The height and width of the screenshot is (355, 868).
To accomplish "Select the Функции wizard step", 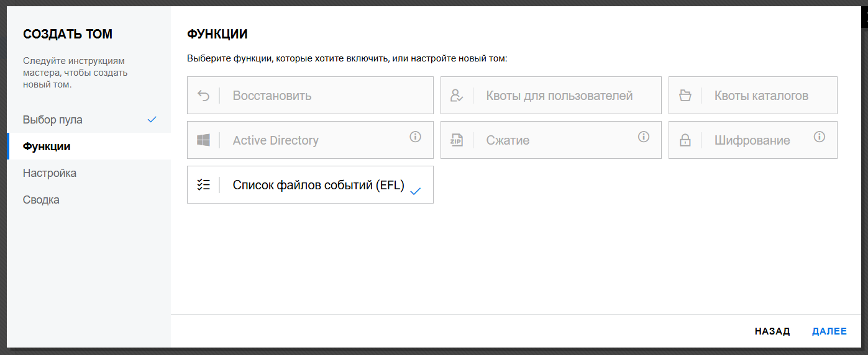I will tap(47, 146).
